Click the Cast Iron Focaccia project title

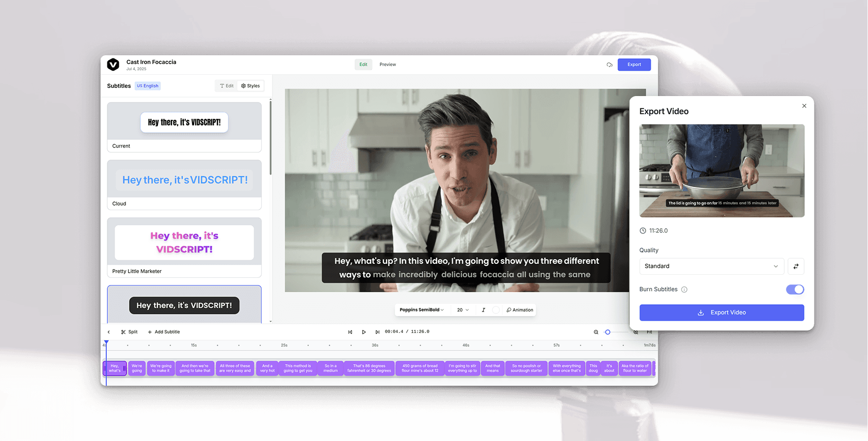[x=151, y=62]
